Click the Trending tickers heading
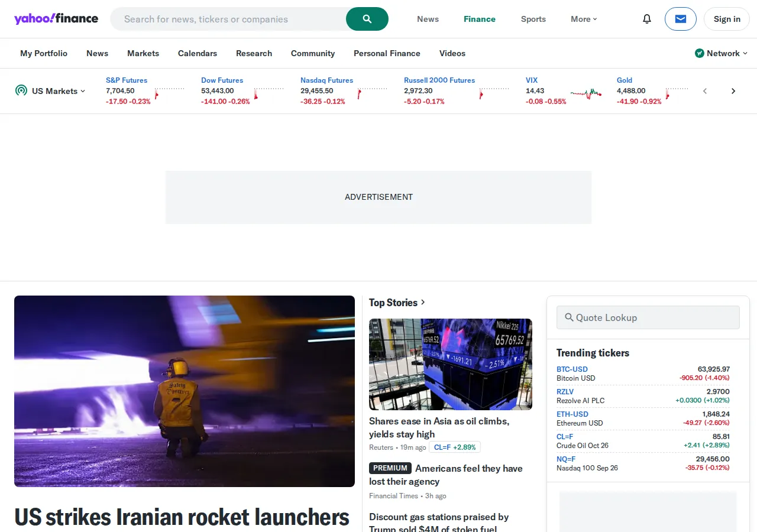The height and width of the screenshot is (532, 757). (x=593, y=353)
